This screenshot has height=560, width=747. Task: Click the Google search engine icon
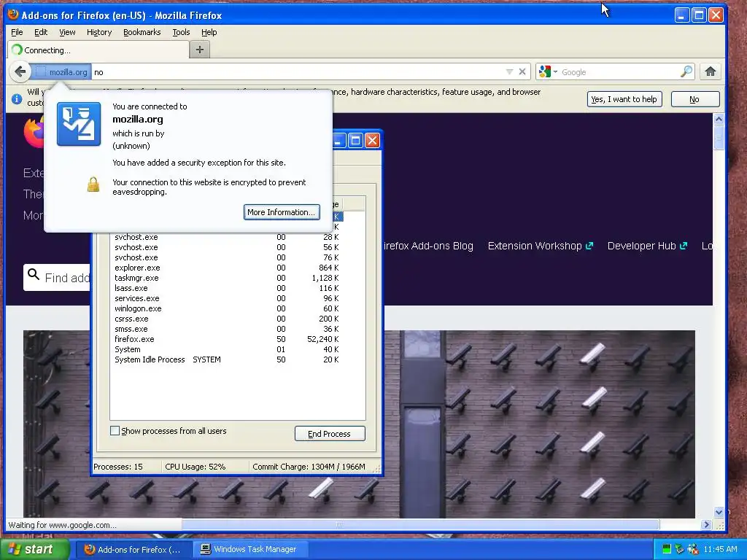click(544, 72)
